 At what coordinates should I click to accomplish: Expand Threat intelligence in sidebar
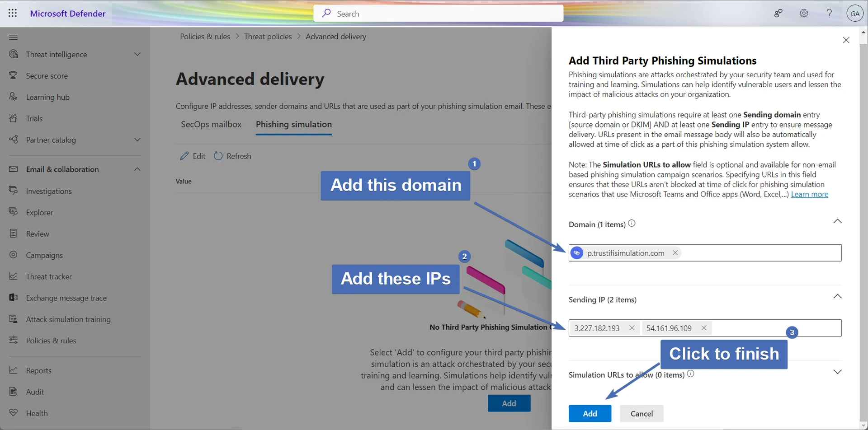(137, 54)
